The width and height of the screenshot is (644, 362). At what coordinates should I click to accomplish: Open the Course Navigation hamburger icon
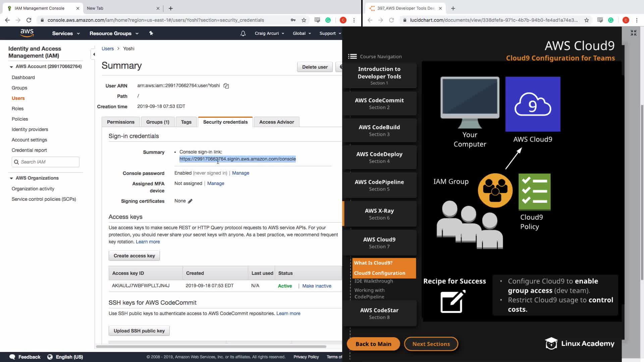(x=352, y=56)
